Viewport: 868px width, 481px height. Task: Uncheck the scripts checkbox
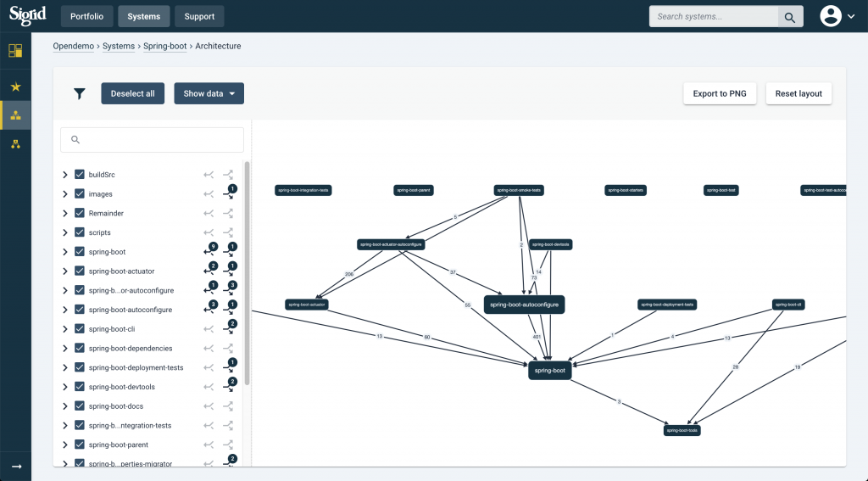pyautogui.click(x=79, y=232)
